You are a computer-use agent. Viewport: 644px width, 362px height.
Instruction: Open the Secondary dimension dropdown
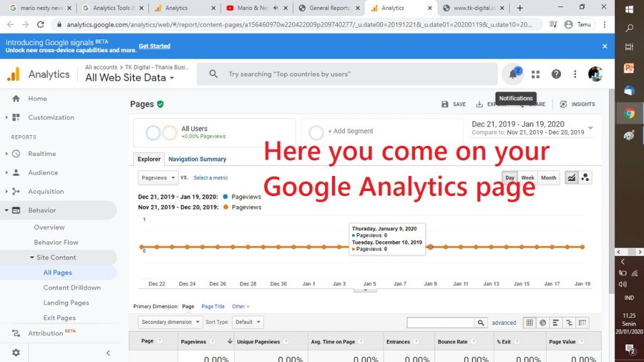click(x=170, y=322)
